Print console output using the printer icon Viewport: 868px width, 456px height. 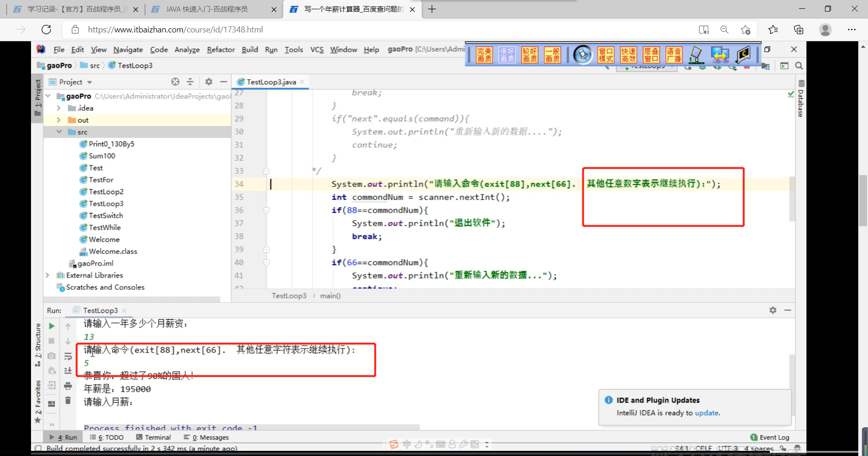pos(68,386)
